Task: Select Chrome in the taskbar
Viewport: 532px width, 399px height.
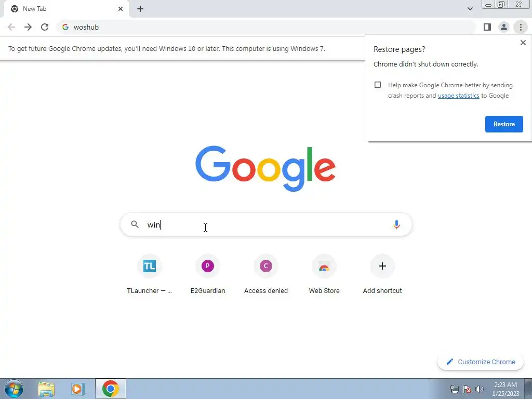Action: (111, 389)
